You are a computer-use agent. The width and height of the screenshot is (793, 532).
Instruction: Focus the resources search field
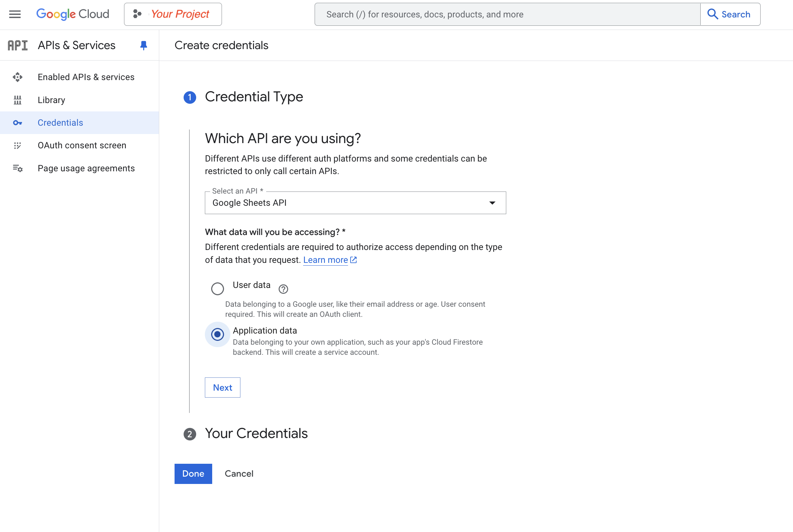(507, 14)
